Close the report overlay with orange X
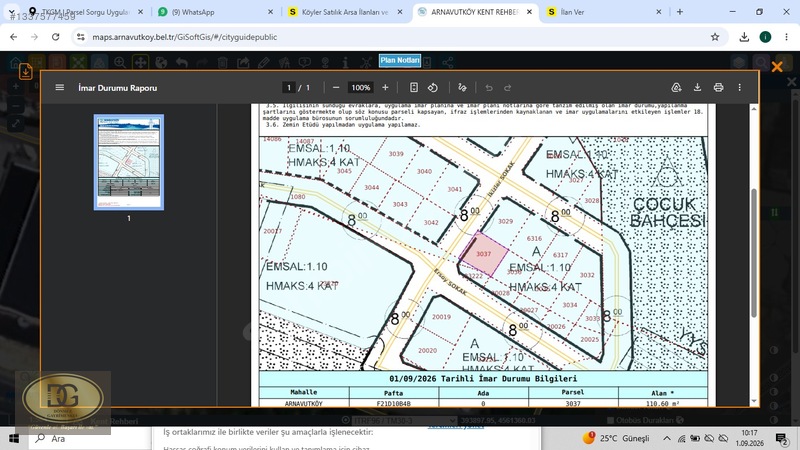800x450 pixels. 777,67
